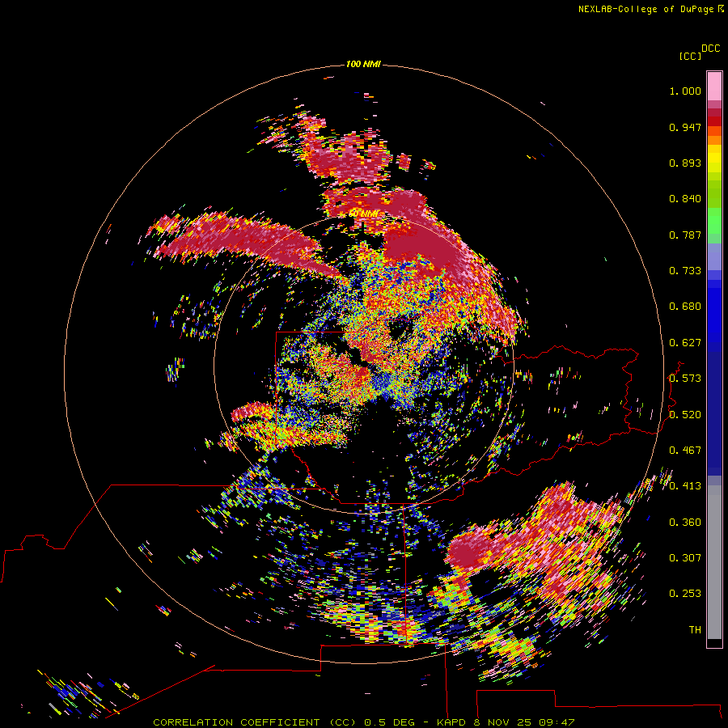Click the 0.467 legend value
728x728 pixels.
point(685,451)
